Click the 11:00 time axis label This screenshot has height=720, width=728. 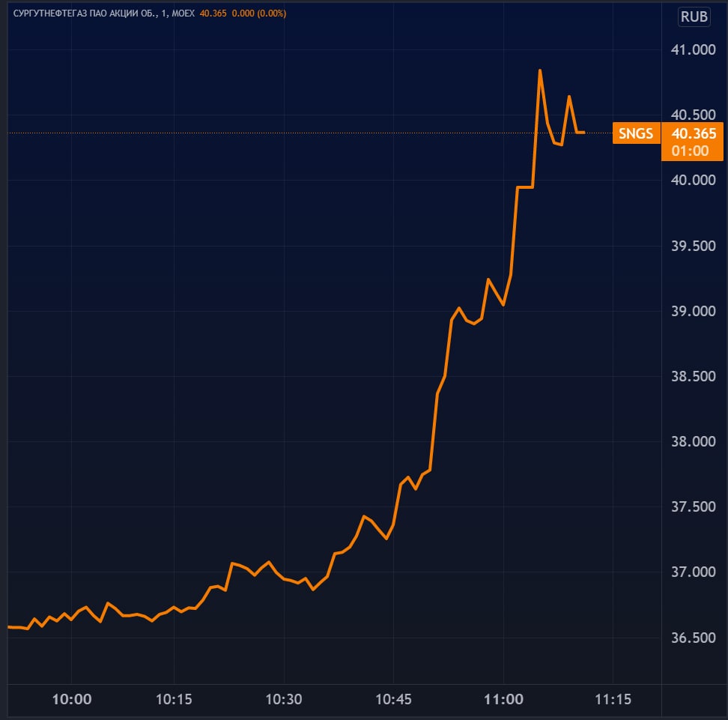point(503,699)
